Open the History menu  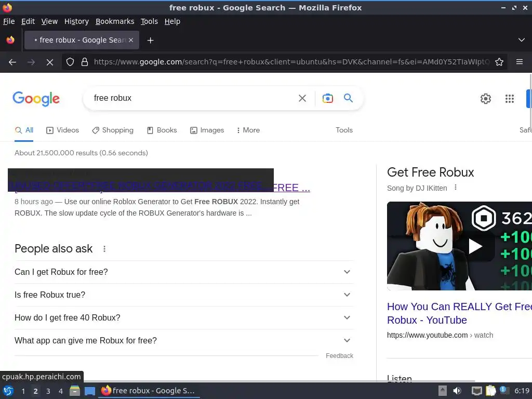(76, 21)
